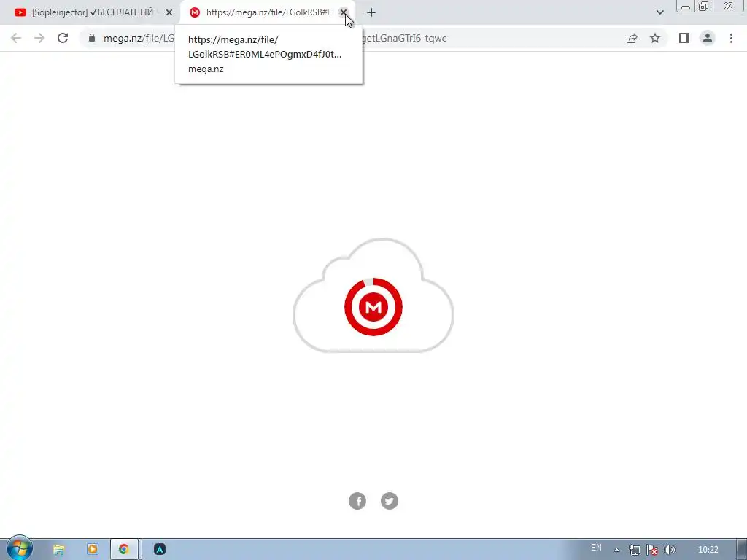Go back to the previous page
The height and width of the screenshot is (560, 747).
click(16, 38)
